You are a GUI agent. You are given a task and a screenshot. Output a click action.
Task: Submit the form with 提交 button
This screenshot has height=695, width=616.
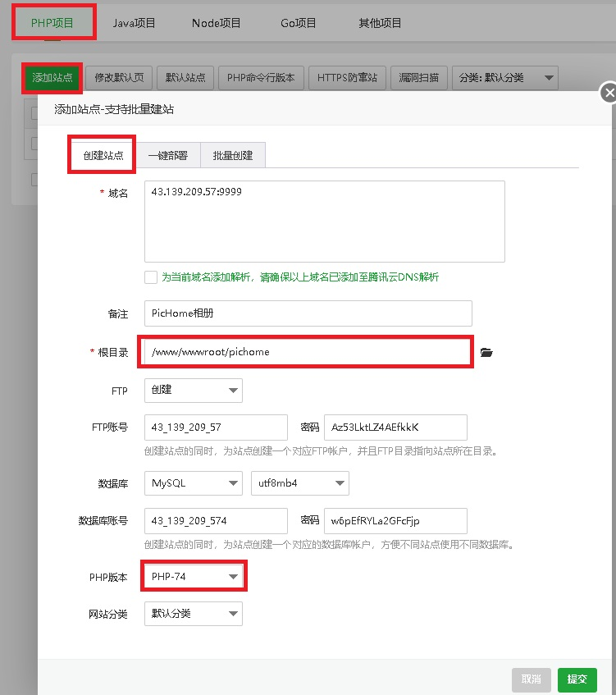[x=577, y=680]
